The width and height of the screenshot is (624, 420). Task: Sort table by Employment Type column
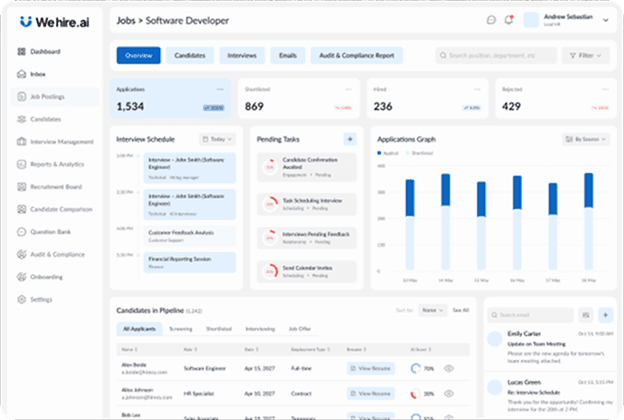(310, 349)
